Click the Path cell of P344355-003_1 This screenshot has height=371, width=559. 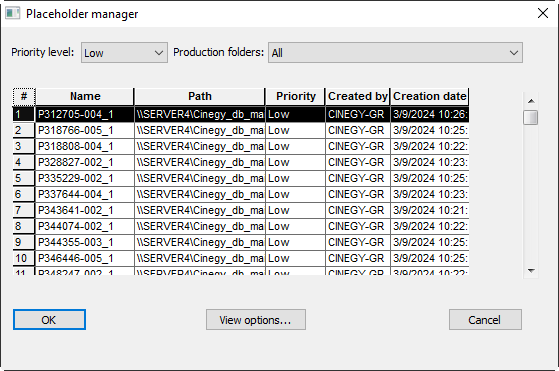point(200,242)
